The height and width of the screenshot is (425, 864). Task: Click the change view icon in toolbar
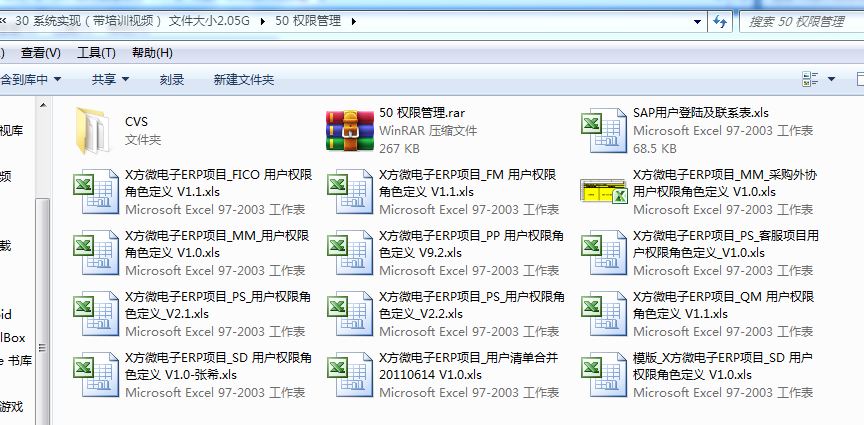coord(809,79)
